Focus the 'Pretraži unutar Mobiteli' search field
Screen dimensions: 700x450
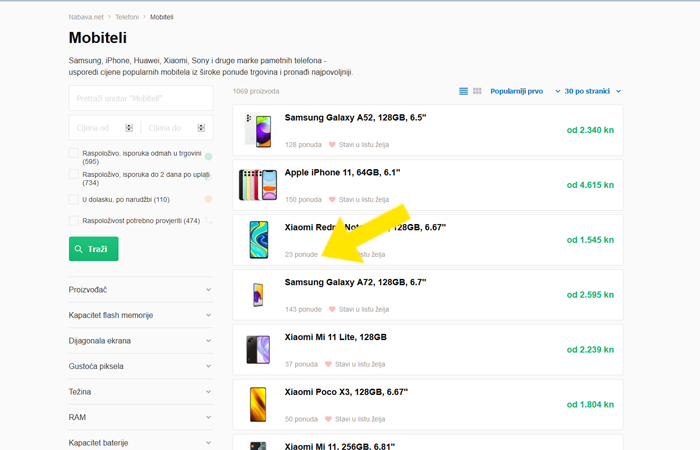click(141, 98)
